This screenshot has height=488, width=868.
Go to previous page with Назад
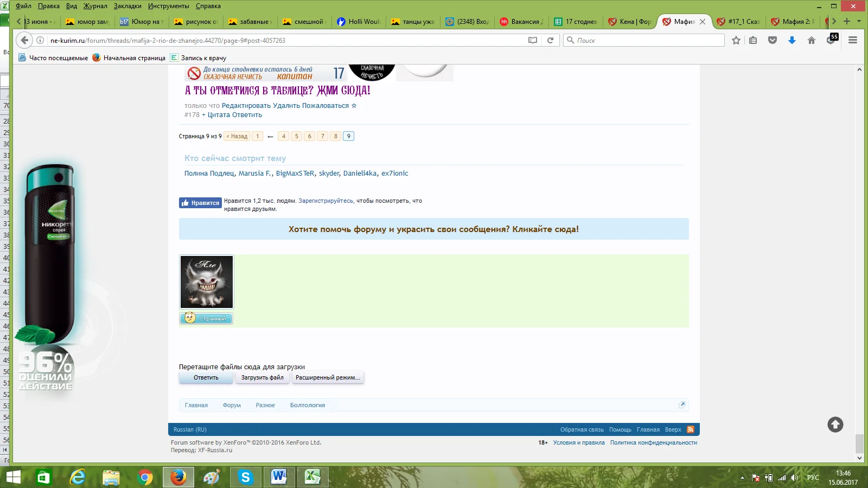pyautogui.click(x=237, y=136)
